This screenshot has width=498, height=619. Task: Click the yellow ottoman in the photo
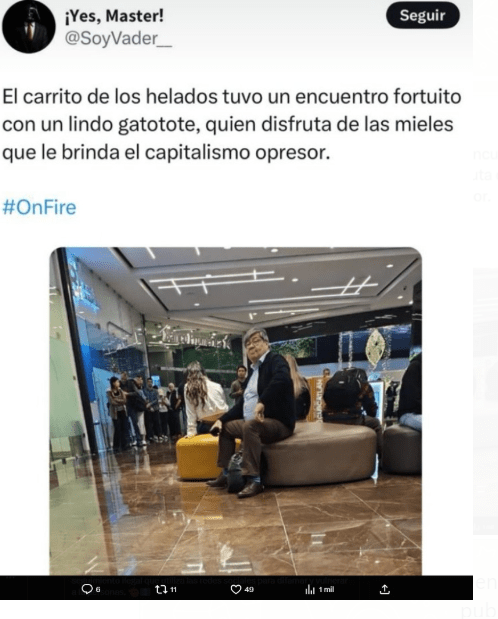[x=199, y=456]
